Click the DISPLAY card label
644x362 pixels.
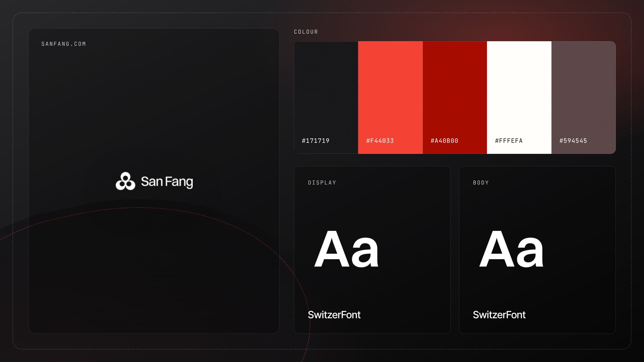[x=322, y=183]
